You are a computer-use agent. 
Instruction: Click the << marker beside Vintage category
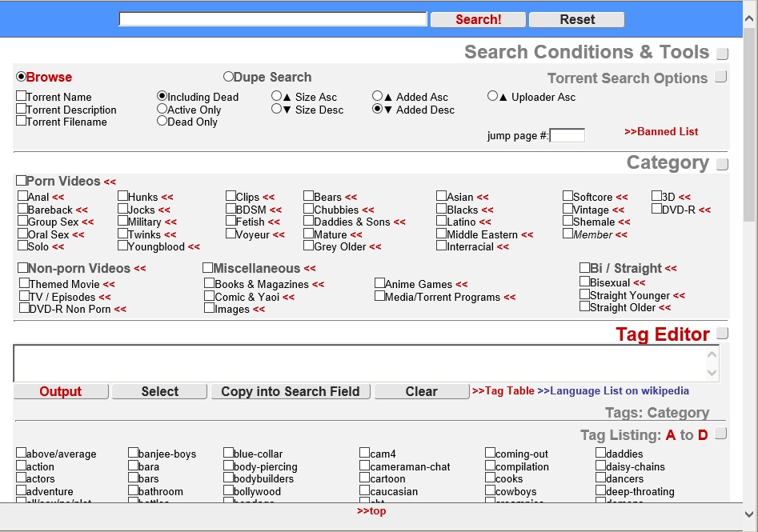[618, 210]
